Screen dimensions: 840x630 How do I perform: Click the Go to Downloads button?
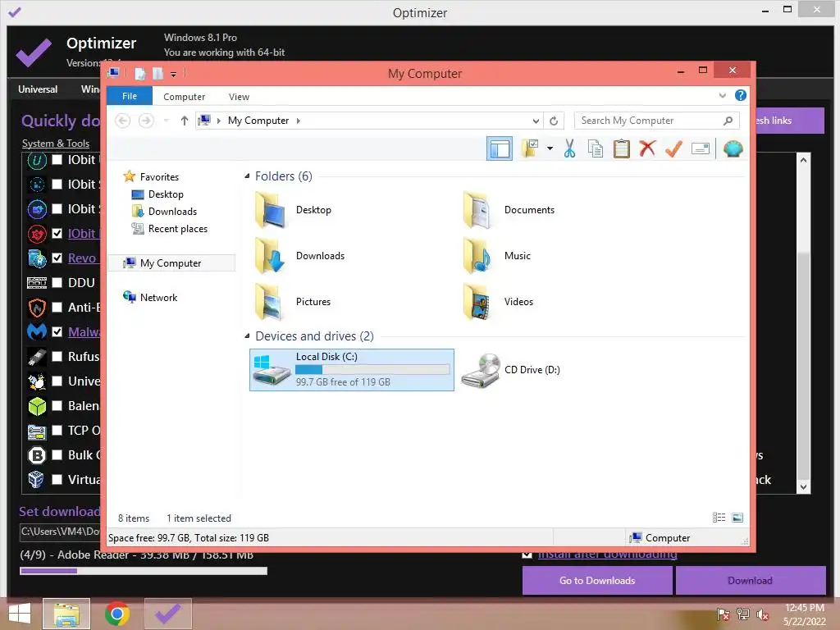597,581
